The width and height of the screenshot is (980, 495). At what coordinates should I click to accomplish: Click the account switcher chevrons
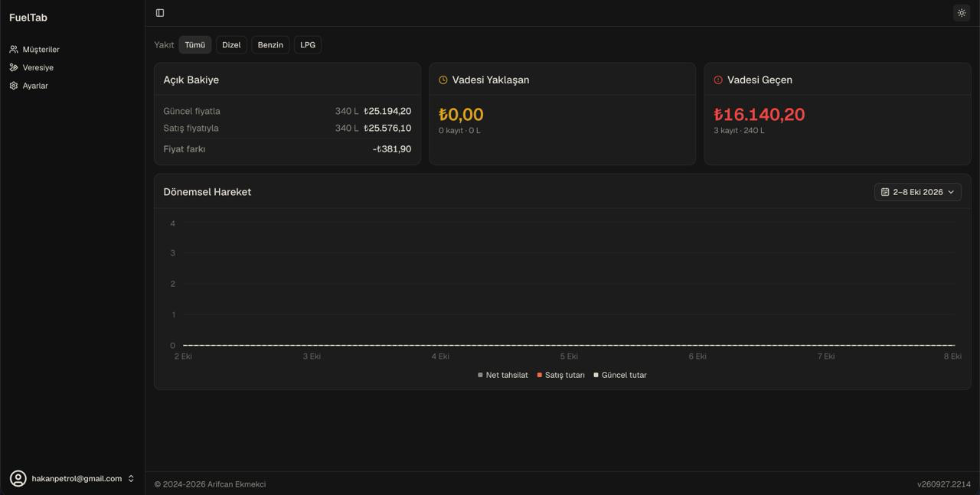[131, 479]
